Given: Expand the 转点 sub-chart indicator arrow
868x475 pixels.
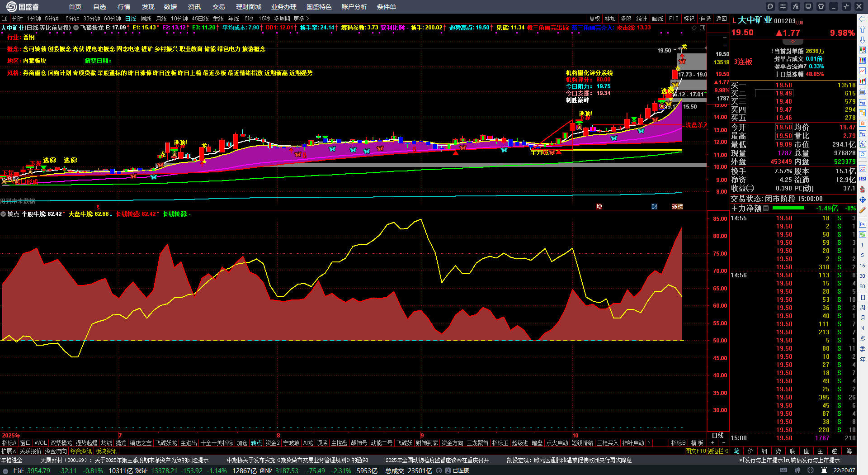Looking at the screenshot, I should point(3,214).
